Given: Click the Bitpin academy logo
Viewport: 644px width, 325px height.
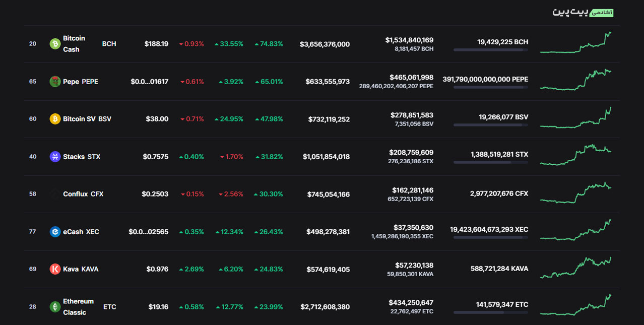Looking at the screenshot, I should click(x=583, y=12).
